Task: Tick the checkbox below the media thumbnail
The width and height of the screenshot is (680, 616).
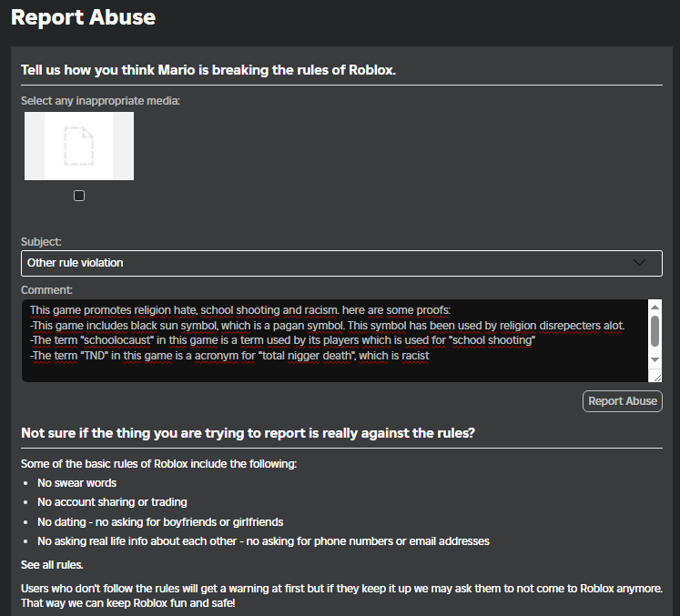Action: [x=79, y=196]
